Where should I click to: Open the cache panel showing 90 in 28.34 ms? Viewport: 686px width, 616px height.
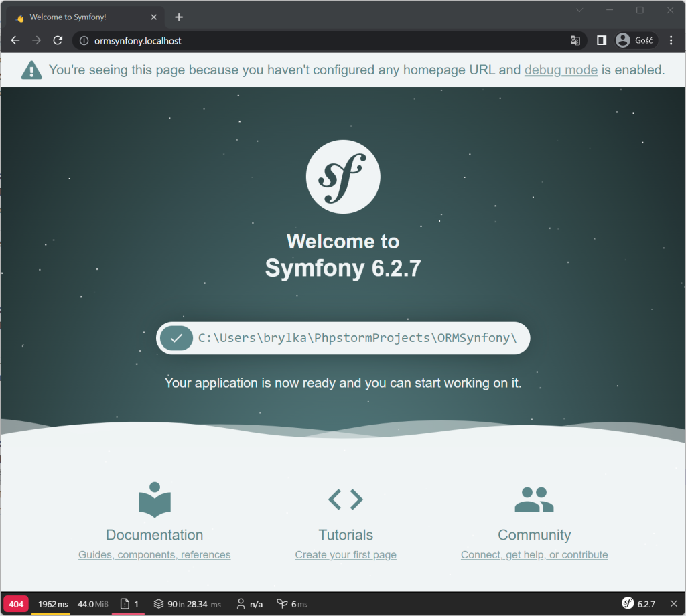click(188, 604)
